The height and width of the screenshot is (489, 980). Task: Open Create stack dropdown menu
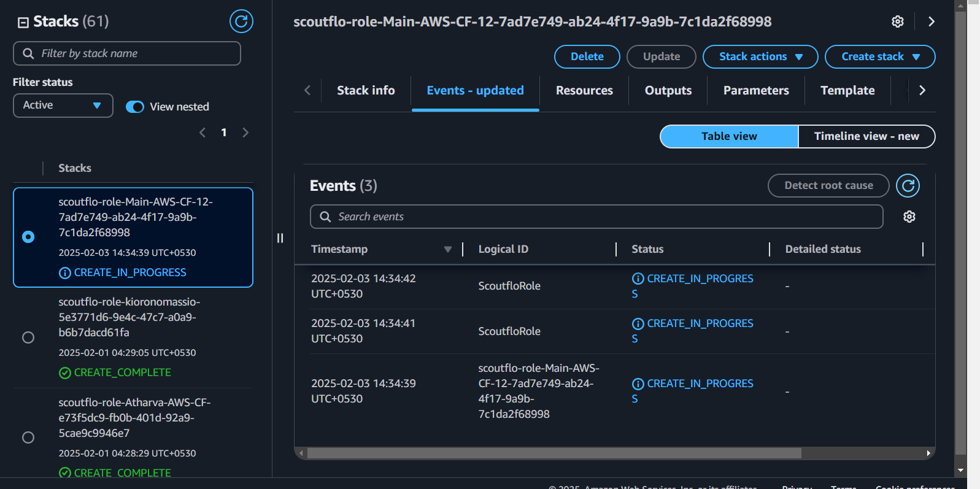(879, 56)
